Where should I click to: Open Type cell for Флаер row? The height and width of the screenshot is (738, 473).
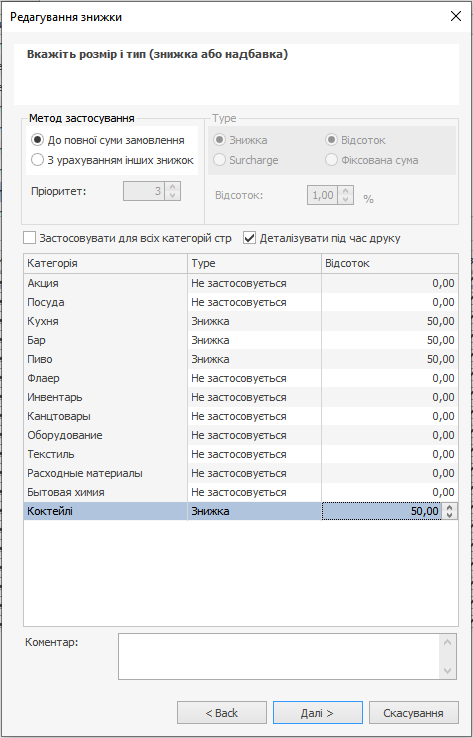(255, 378)
